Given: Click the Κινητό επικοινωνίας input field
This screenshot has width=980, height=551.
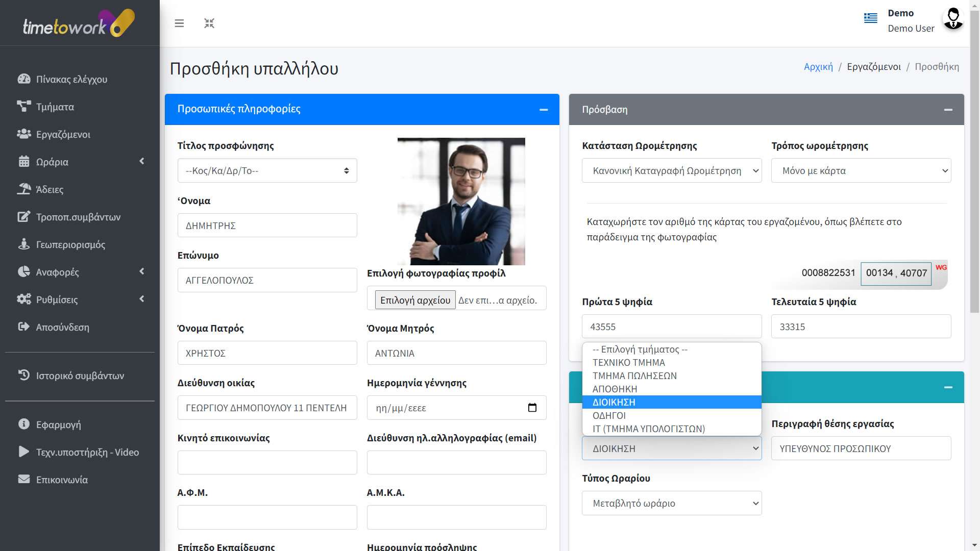Looking at the screenshot, I should tap(267, 462).
